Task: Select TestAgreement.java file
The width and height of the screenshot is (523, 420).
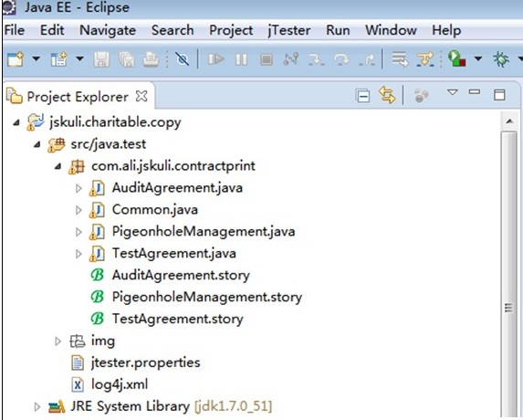Action: tap(173, 254)
